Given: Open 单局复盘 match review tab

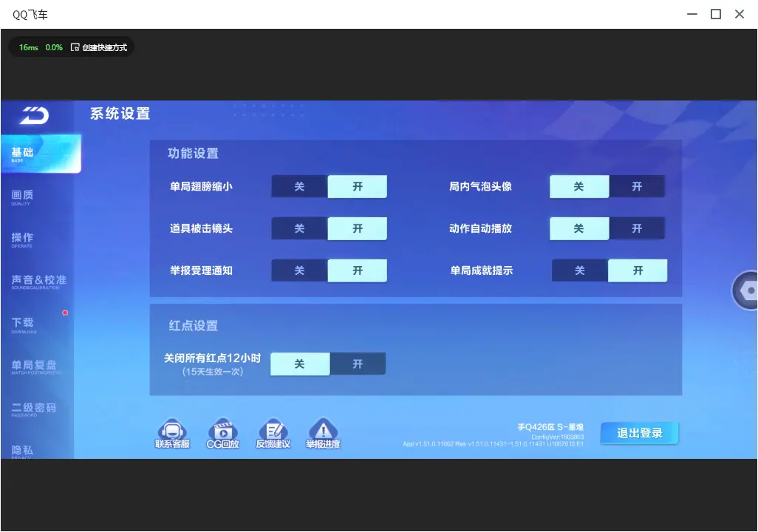Looking at the screenshot, I should tap(37, 367).
